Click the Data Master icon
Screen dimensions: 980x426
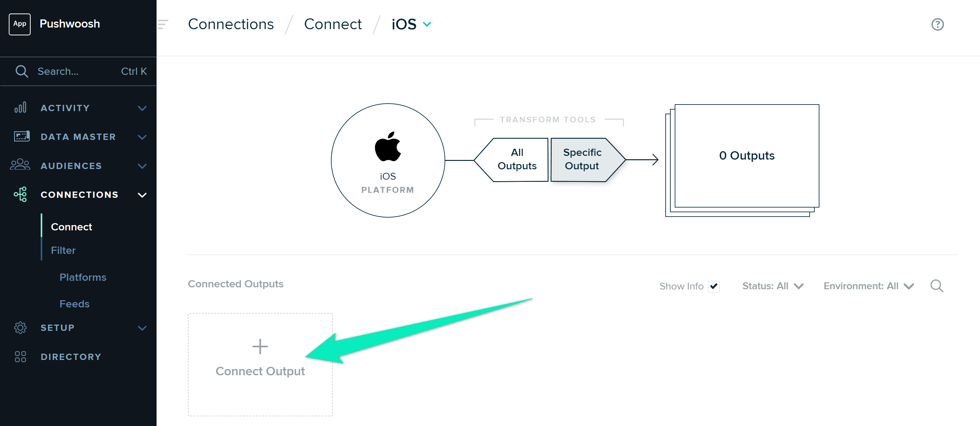[x=22, y=136]
